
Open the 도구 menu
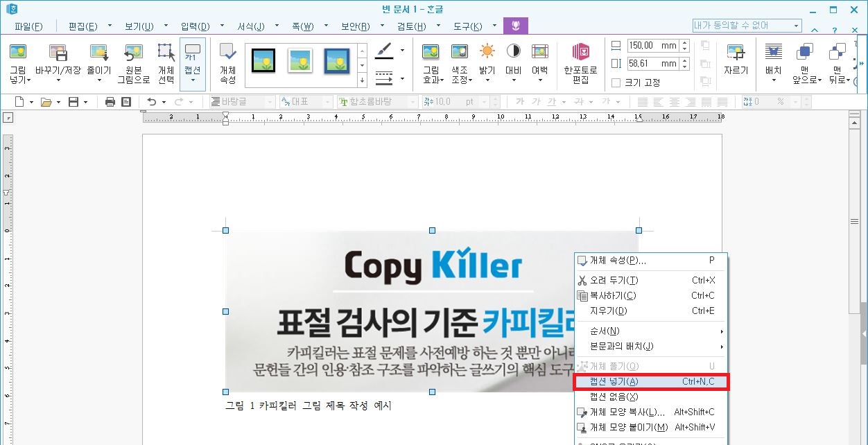[x=467, y=26]
